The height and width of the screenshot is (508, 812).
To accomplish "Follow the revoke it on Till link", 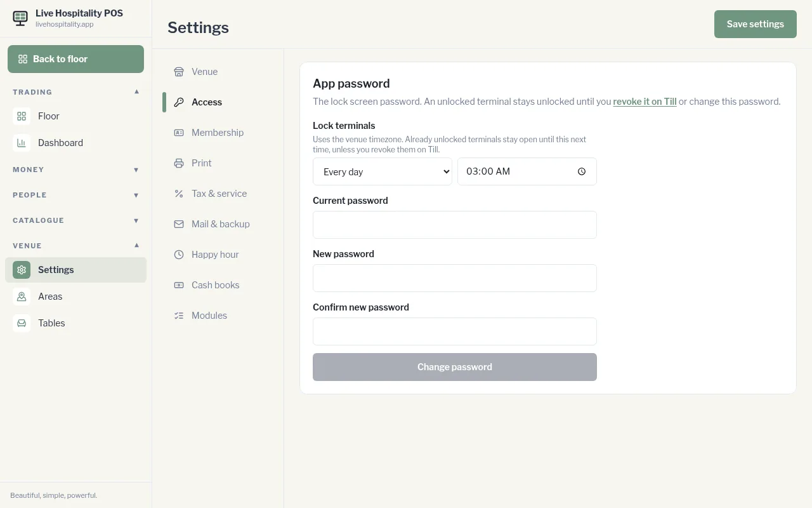I will click(x=645, y=102).
